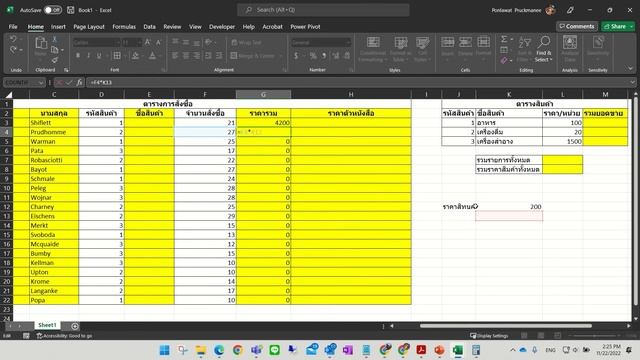Click the Insert Function fx icon
The height and width of the screenshot is (360, 640).
click(x=79, y=82)
